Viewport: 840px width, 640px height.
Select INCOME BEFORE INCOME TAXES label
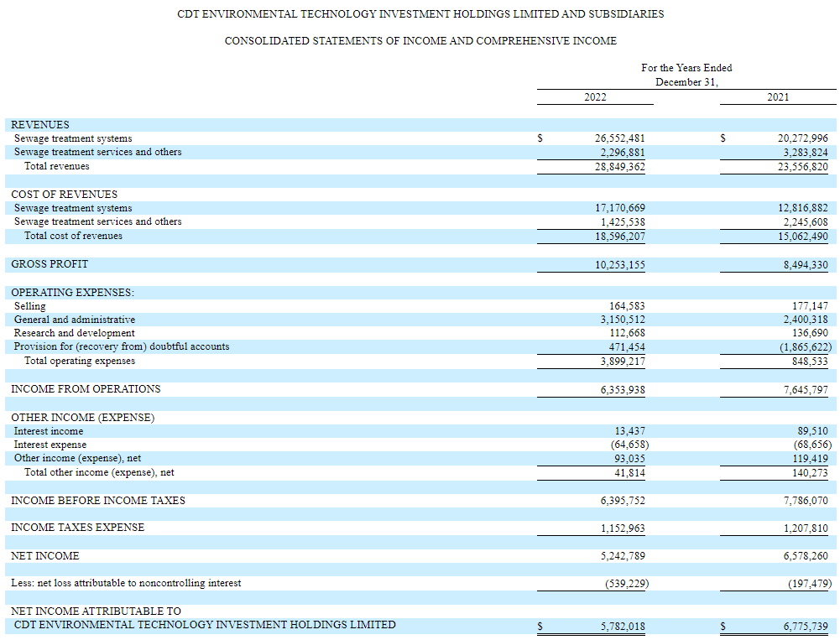[98, 501]
